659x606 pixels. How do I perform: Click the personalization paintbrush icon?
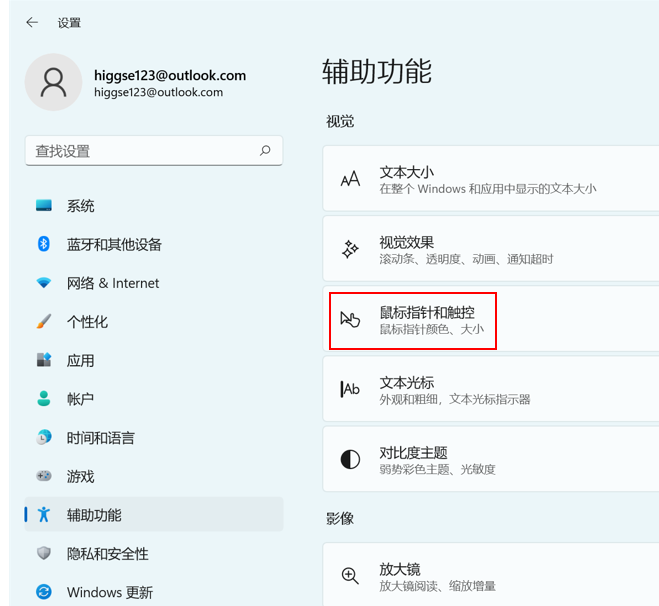[44, 322]
